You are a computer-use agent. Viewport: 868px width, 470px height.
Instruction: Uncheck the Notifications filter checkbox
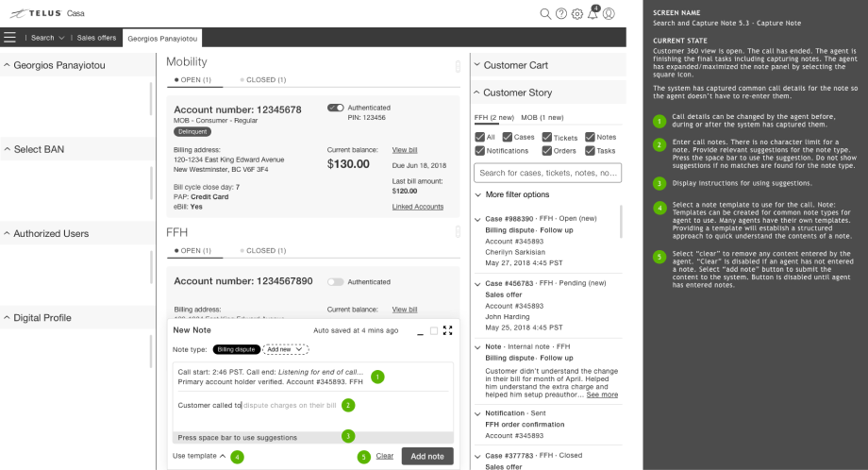point(480,151)
